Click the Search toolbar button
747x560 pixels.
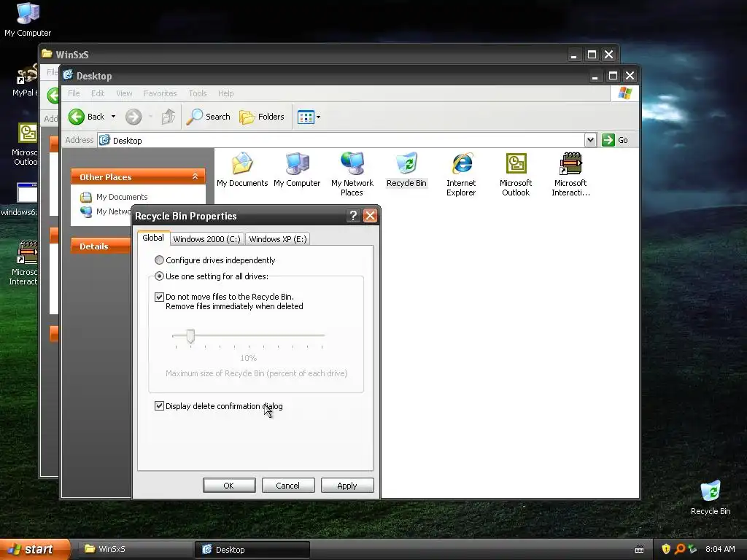(208, 117)
